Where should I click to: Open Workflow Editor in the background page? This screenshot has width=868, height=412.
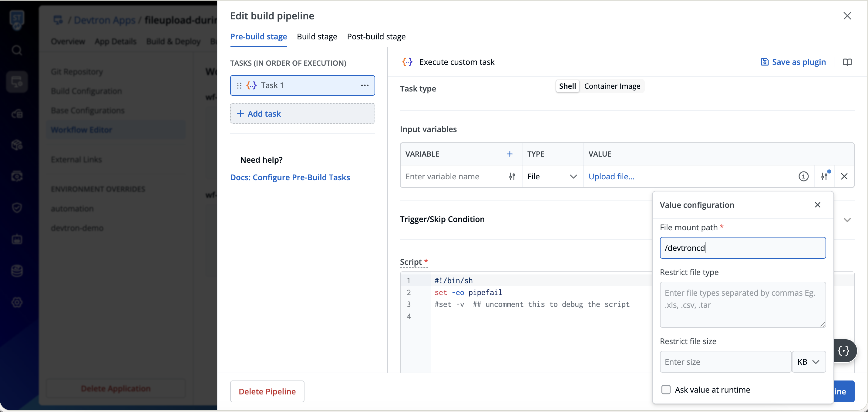coord(116,130)
